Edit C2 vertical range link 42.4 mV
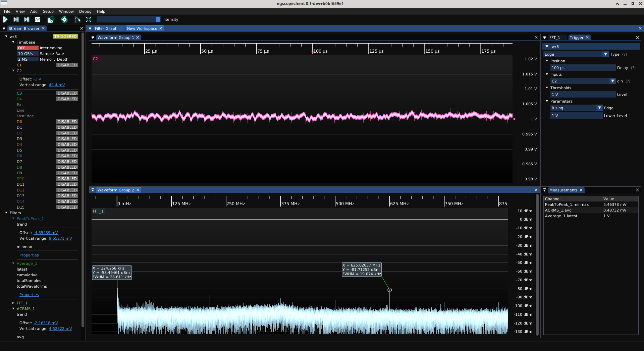Screen dimensions: 644x351 [x=57, y=85]
